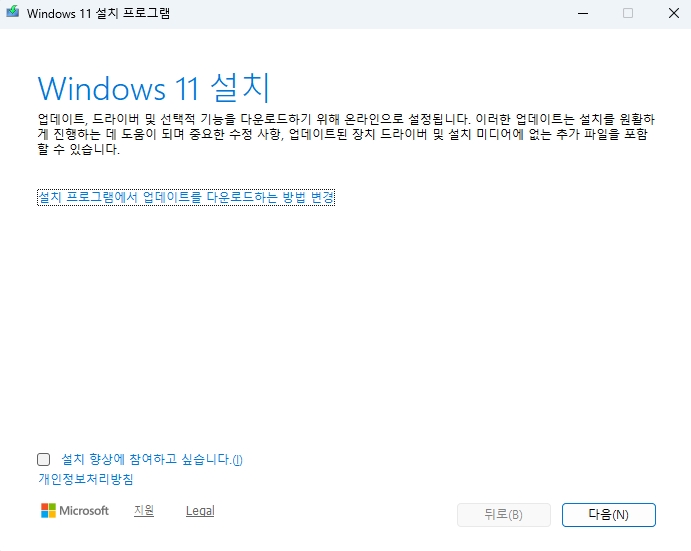Open the Legal link

pyautogui.click(x=200, y=511)
